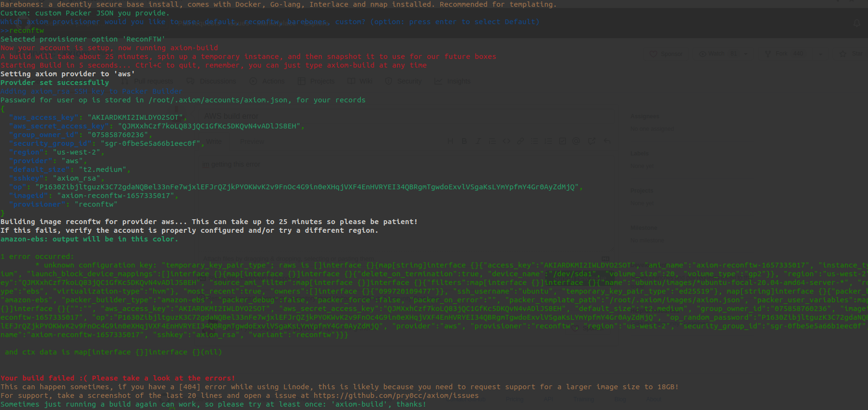Click 'and ctx data is' terminal line
The height and width of the screenshot is (410, 868).
coord(114,352)
